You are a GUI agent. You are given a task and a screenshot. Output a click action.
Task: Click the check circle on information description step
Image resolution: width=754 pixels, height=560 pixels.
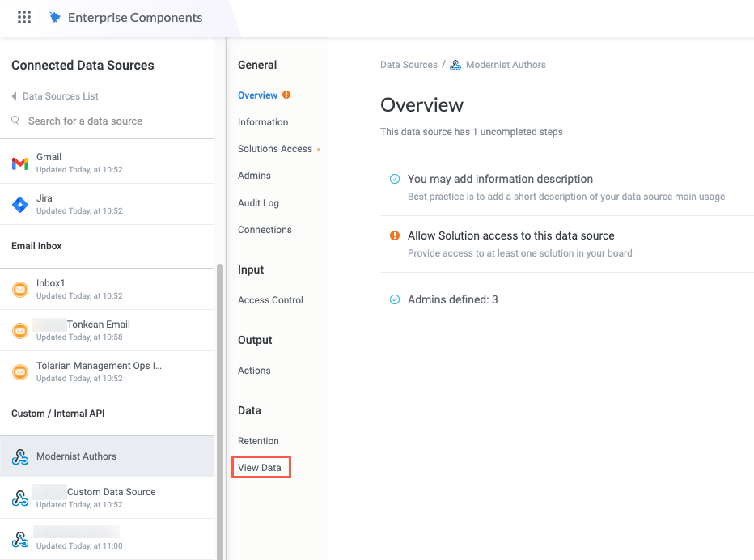(x=394, y=179)
